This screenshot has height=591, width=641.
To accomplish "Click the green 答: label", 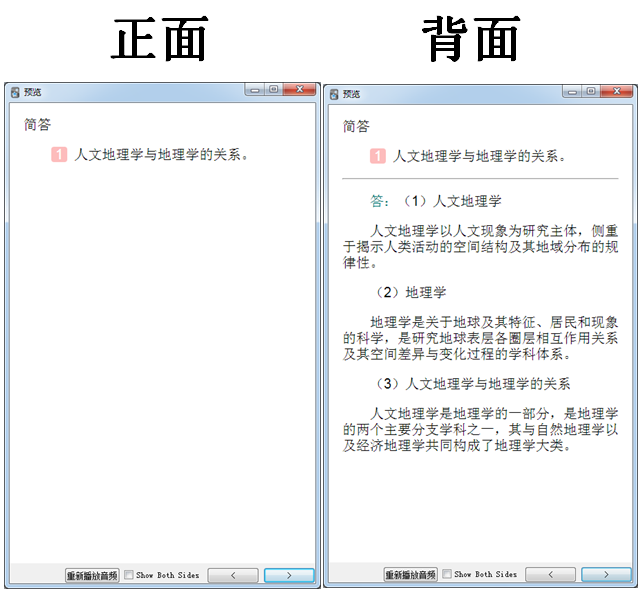I will click(379, 201).
